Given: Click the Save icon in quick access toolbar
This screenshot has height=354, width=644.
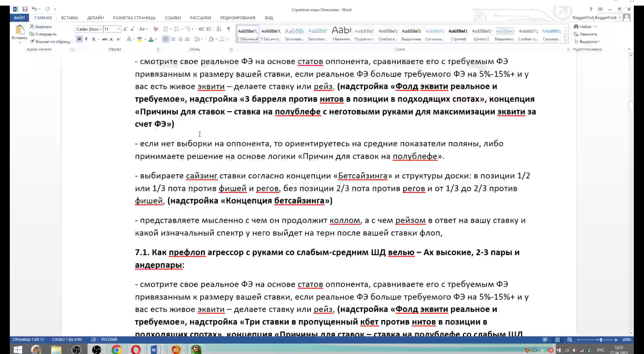Looking at the screenshot, I should (25, 9).
